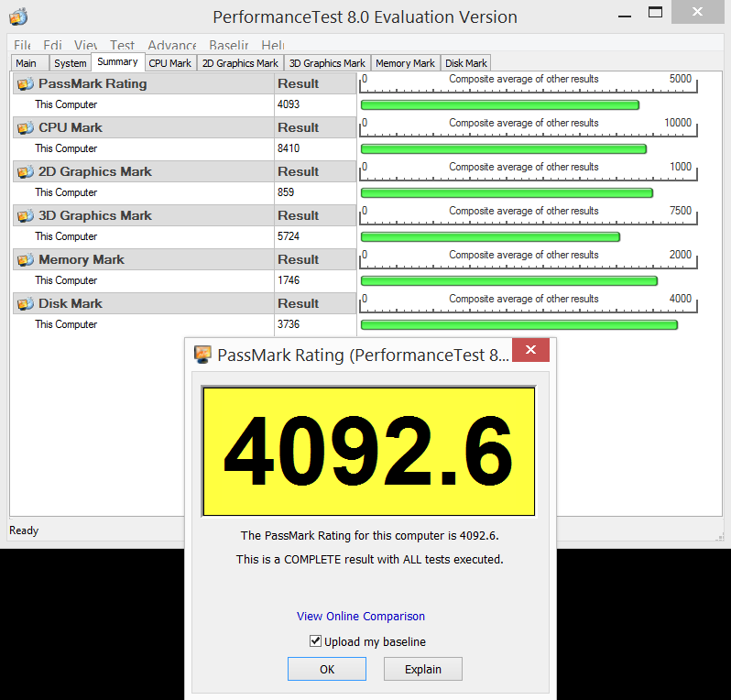Select the Disk Mark header row

144,303
